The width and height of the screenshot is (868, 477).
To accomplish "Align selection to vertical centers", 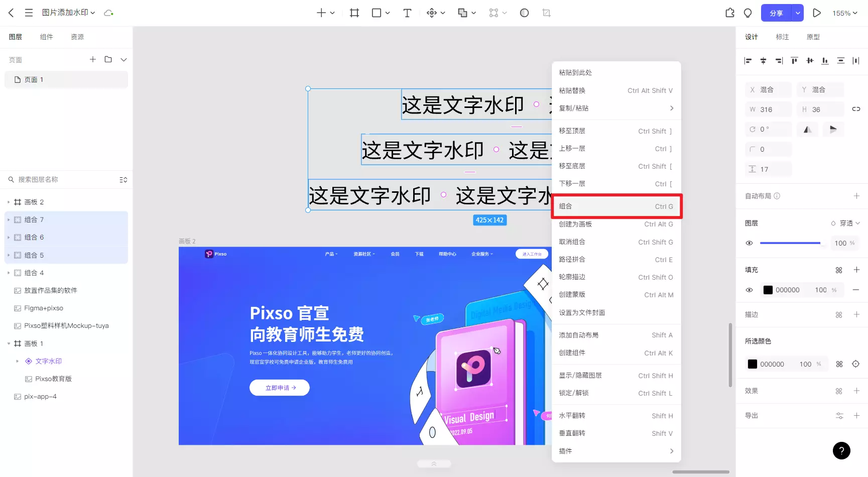I will pos(810,61).
